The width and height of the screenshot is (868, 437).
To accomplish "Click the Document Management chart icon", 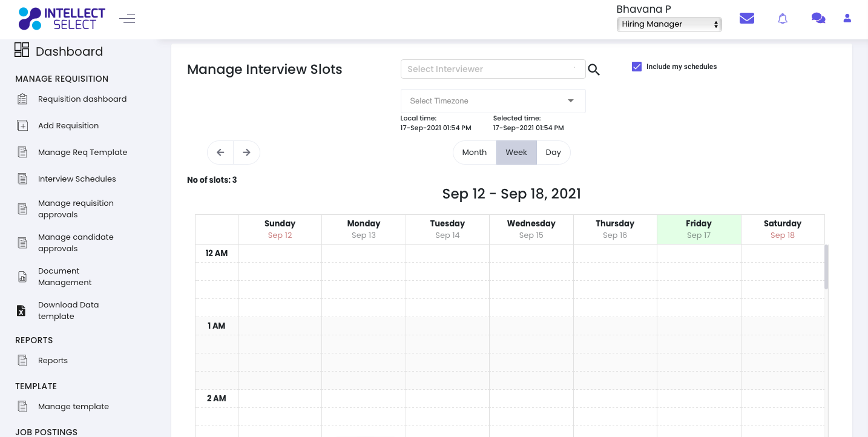I will (x=22, y=277).
